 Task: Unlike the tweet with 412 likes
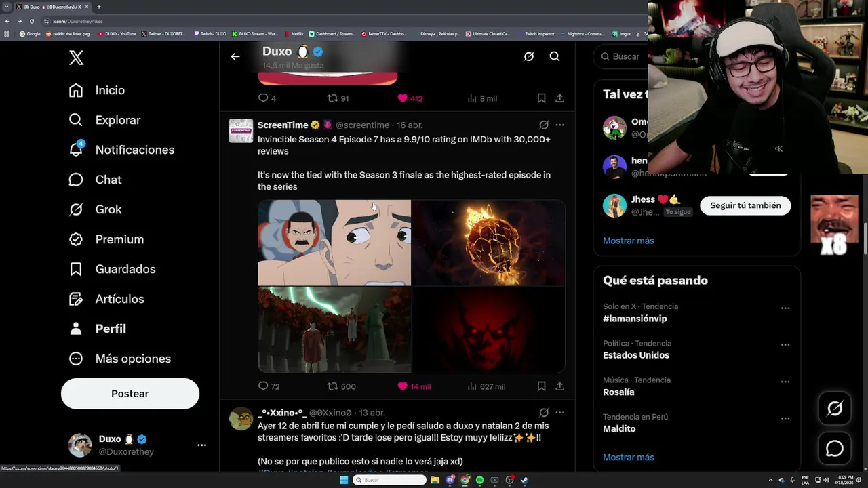412,98
